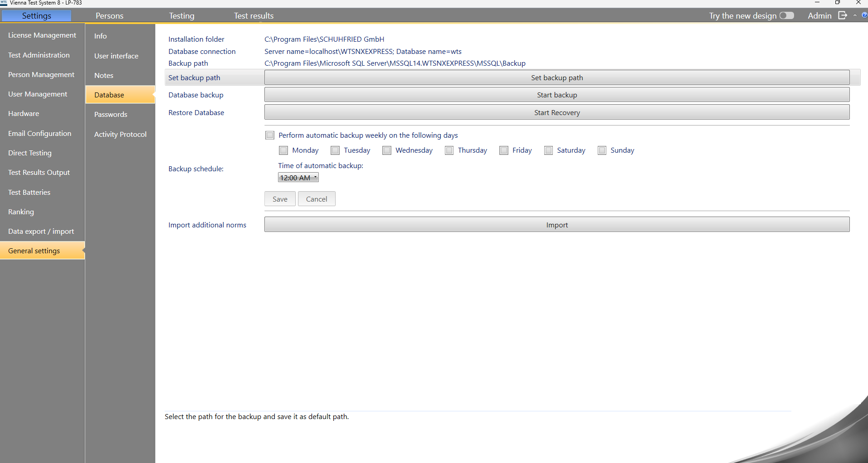The width and height of the screenshot is (868, 463).
Task: Go to License Management in the sidebar
Action: (42, 35)
